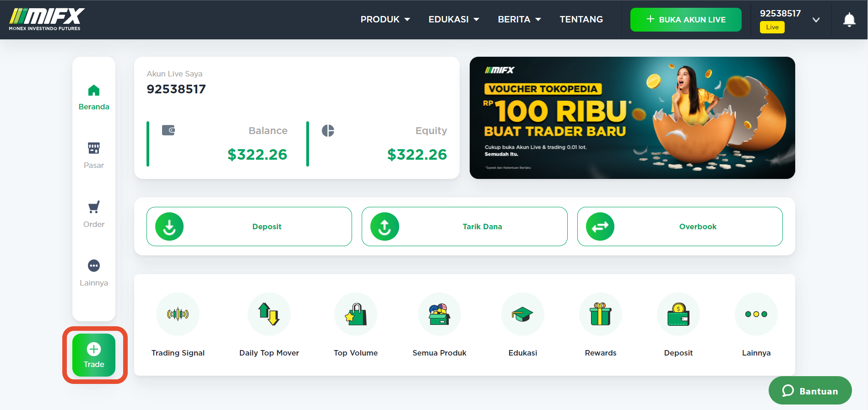Click the header account number 92538517
Viewport: 868px width, 410px height.
pyautogui.click(x=781, y=13)
